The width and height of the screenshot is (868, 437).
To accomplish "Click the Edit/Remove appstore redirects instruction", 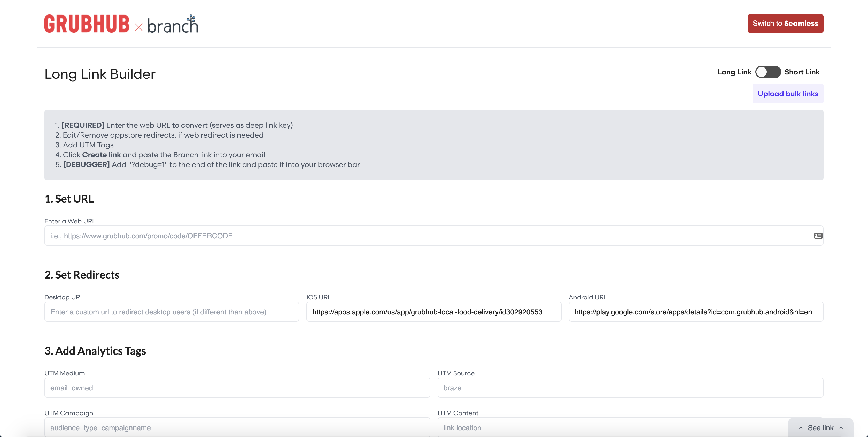I will [159, 135].
